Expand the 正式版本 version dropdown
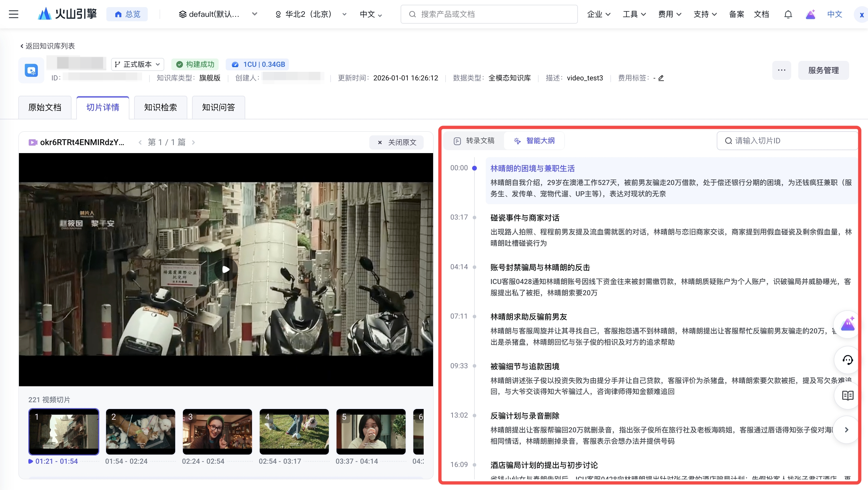The image size is (868, 490). pos(137,64)
